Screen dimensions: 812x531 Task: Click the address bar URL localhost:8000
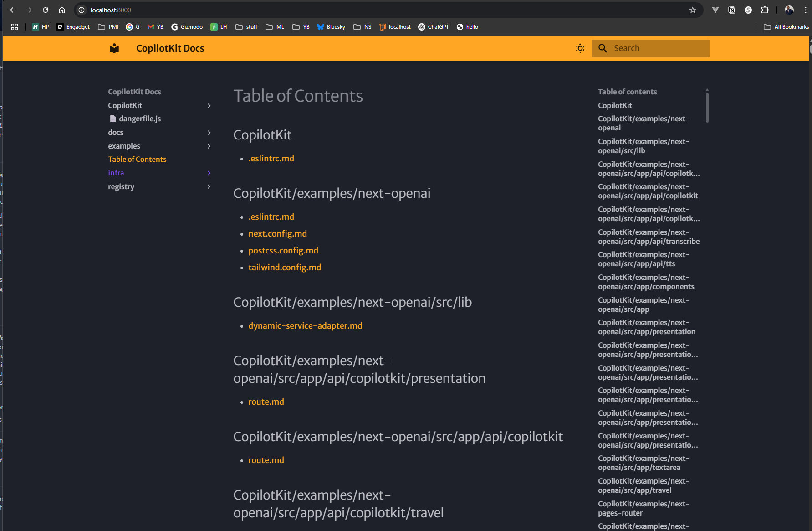point(111,10)
